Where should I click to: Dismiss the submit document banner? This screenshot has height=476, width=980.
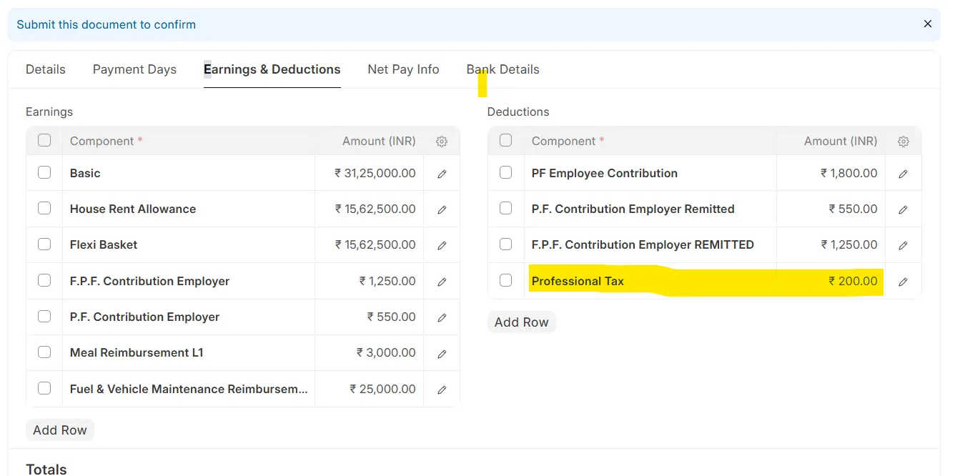pyautogui.click(x=928, y=24)
